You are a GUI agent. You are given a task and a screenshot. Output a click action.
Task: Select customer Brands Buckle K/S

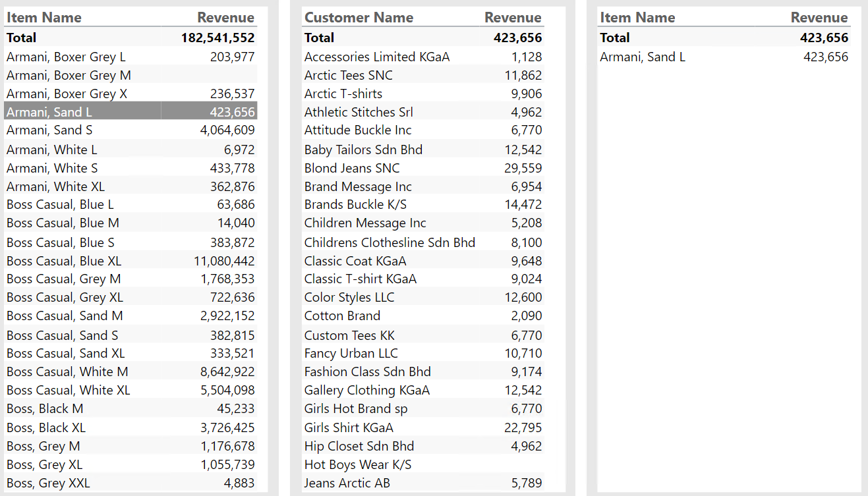click(356, 204)
